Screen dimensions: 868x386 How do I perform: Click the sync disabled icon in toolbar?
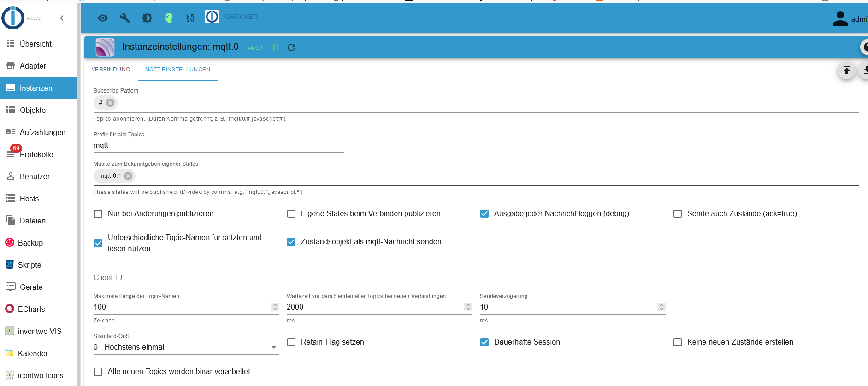tap(190, 18)
